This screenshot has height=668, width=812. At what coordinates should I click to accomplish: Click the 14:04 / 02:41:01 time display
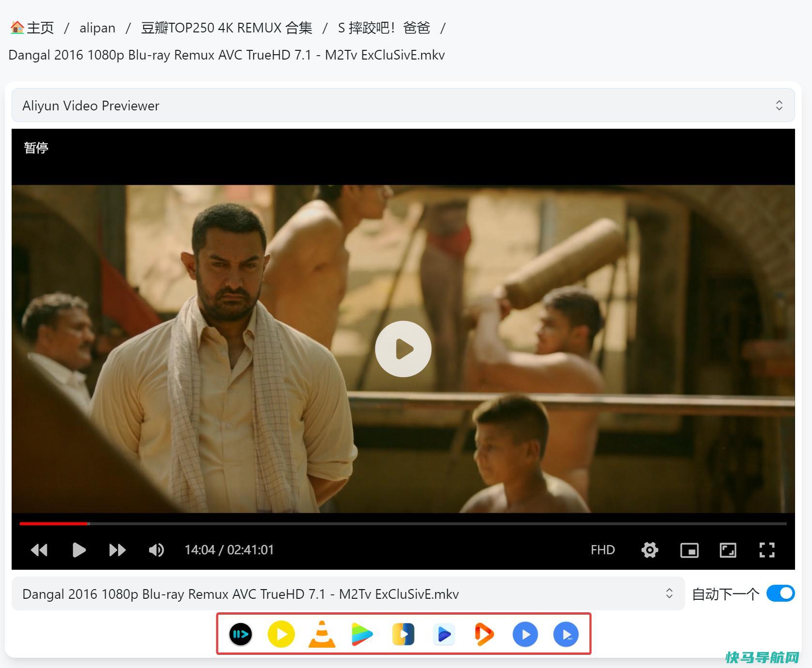[x=229, y=550]
